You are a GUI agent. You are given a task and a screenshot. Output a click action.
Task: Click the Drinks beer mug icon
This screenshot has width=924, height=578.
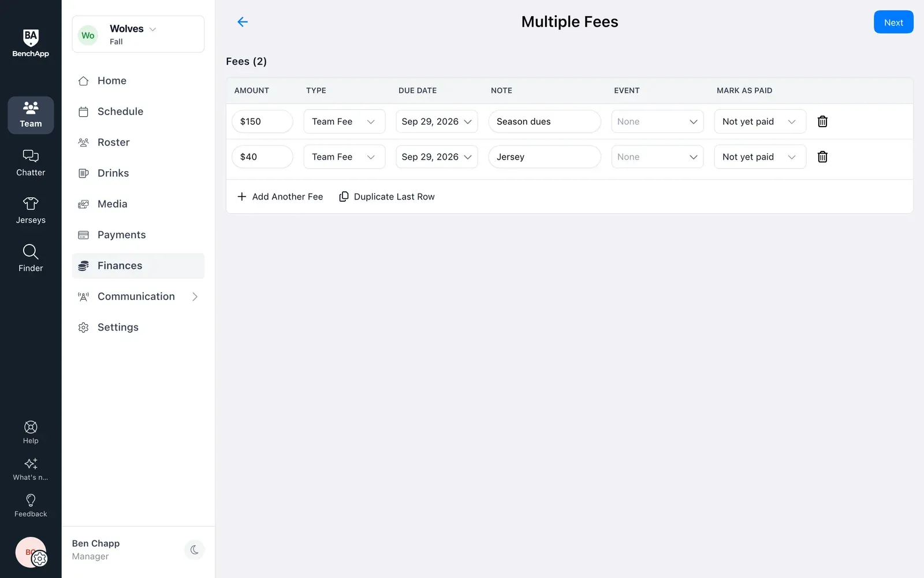pyautogui.click(x=83, y=173)
